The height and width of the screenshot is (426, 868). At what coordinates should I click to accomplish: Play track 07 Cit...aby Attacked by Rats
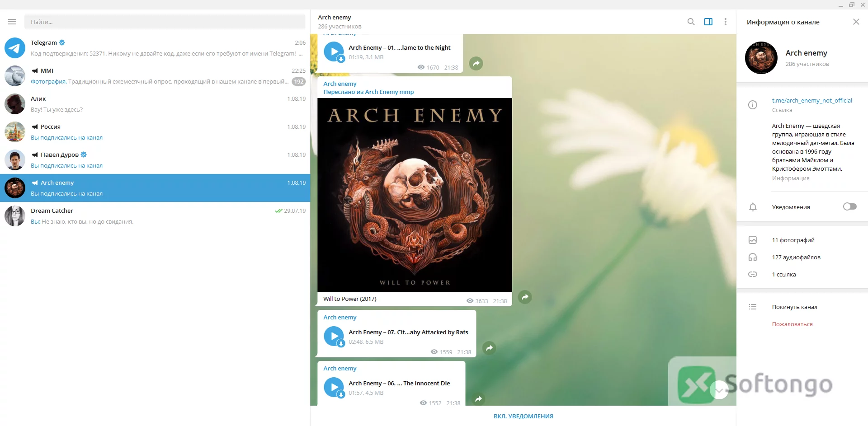(334, 336)
